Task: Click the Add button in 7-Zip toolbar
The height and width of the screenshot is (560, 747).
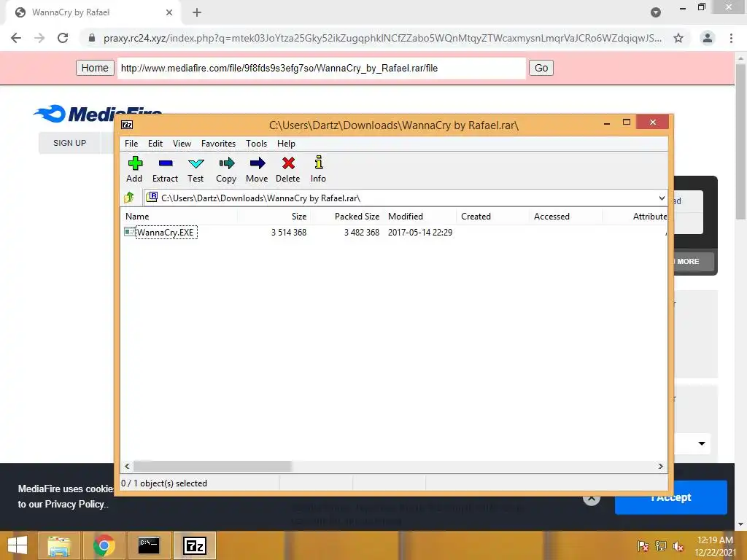Action: (x=135, y=169)
